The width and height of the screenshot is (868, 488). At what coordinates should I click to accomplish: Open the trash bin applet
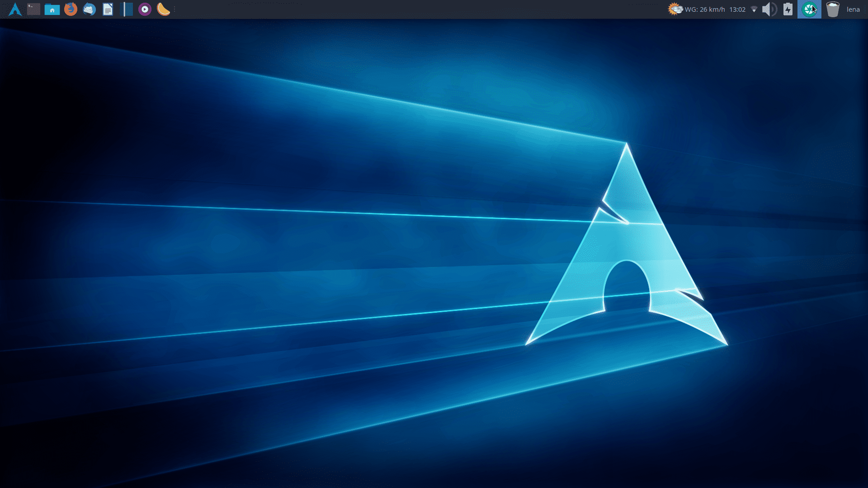coord(832,9)
